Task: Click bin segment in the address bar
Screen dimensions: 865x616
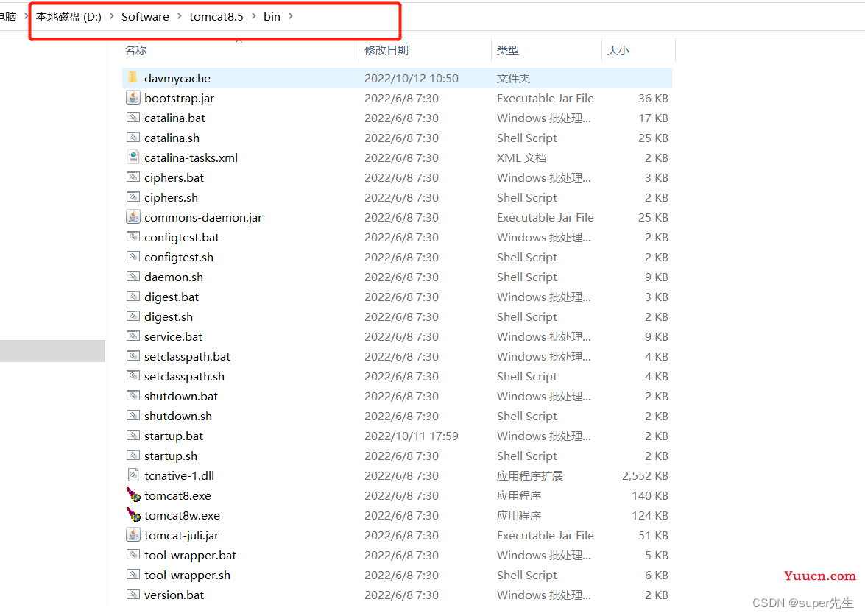Action: point(272,16)
